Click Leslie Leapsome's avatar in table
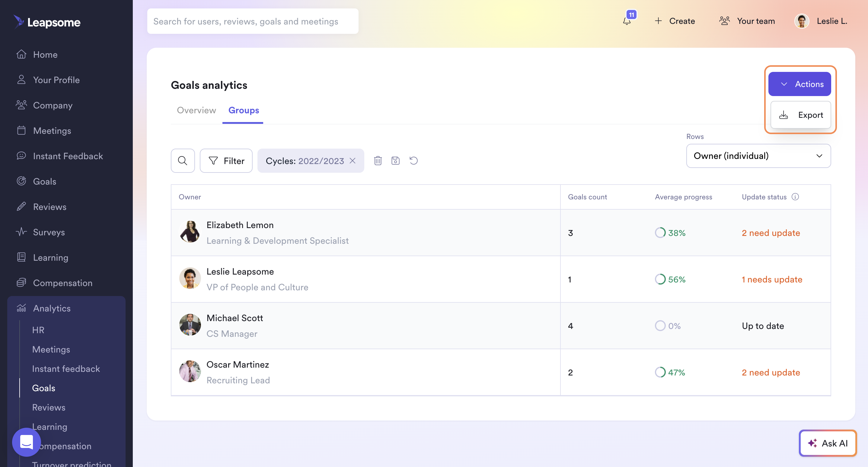868x467 pixels. pyautogui.click(x=190, y=278)
